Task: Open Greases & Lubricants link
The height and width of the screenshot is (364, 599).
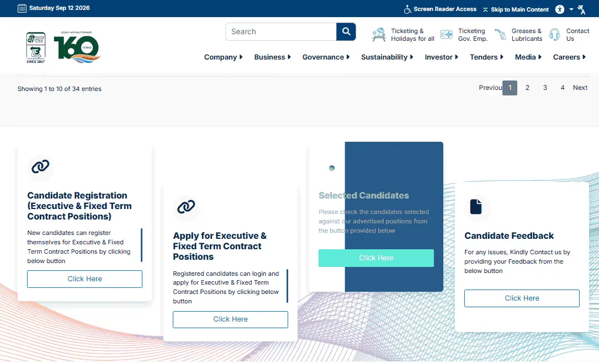Action: [527, 35]
